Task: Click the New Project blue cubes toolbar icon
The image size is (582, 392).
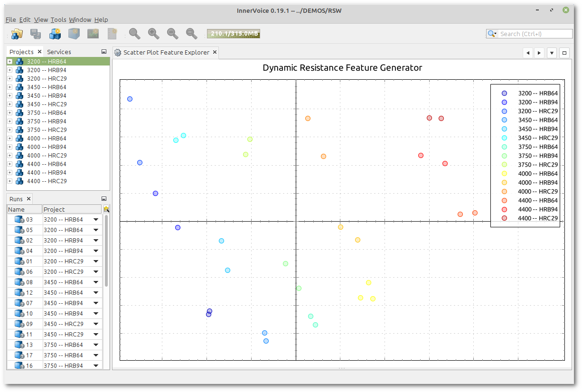Action: tap(55, 34)
